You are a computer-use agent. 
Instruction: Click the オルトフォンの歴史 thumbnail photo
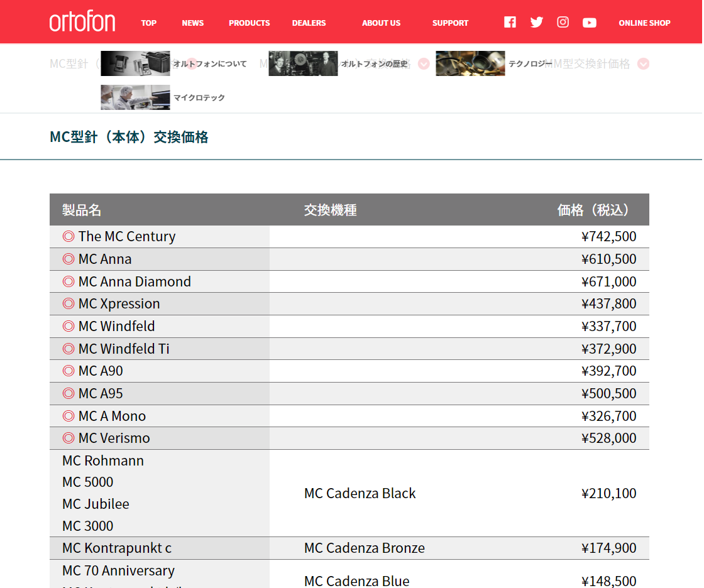303,63
